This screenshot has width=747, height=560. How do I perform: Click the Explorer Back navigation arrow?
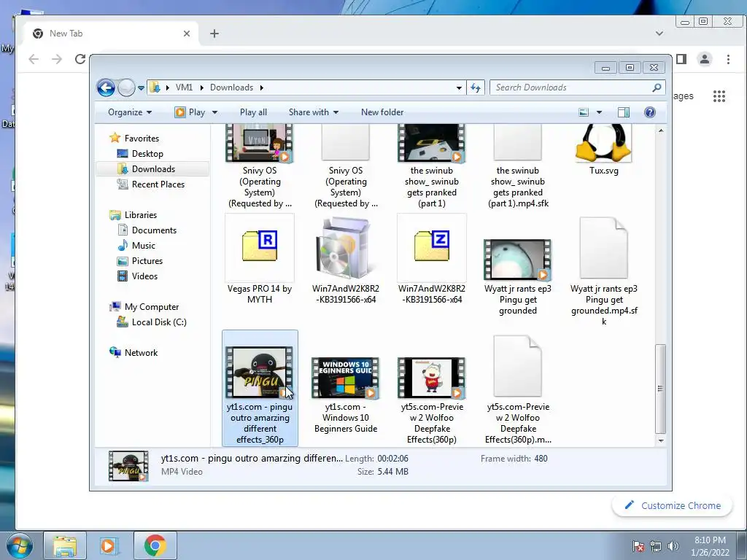coord(106,87)
